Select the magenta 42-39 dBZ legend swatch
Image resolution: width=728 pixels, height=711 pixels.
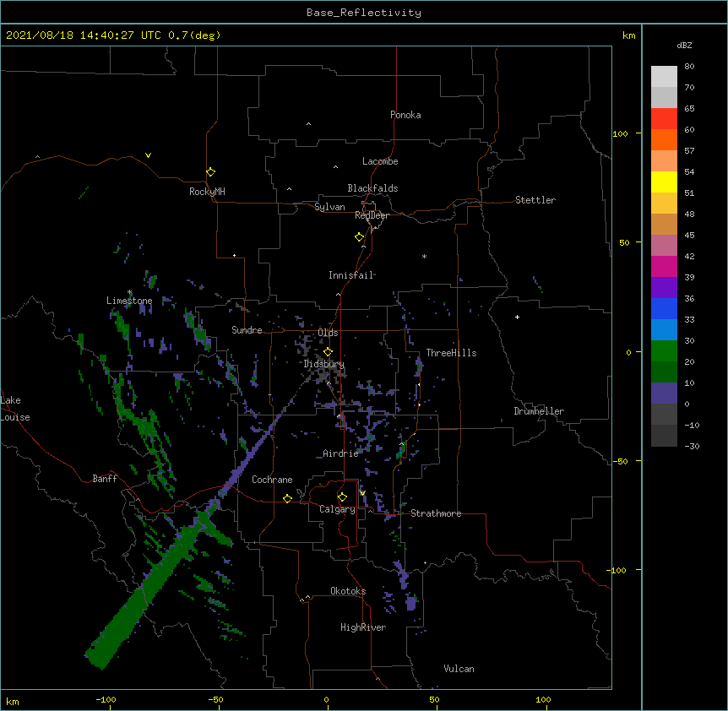[x=664, y=266]
